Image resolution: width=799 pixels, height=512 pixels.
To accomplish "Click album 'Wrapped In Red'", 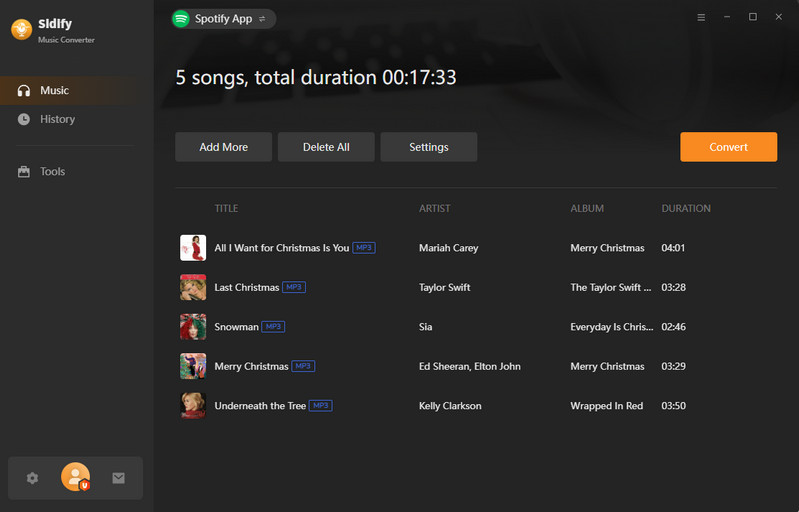I will point(606,406).
